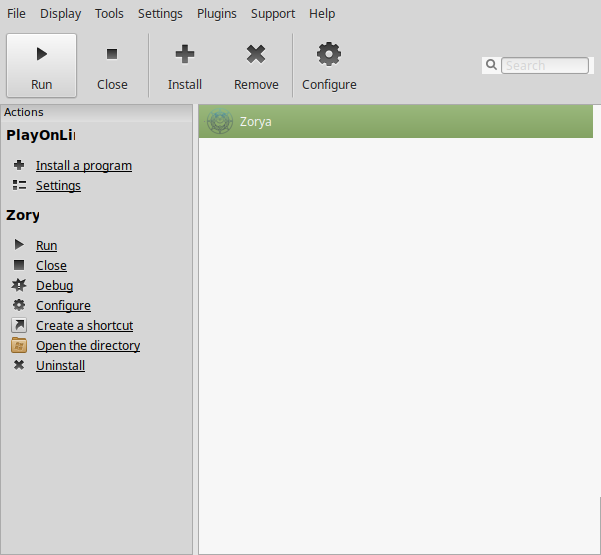Click the Zorya application icon

220,122
